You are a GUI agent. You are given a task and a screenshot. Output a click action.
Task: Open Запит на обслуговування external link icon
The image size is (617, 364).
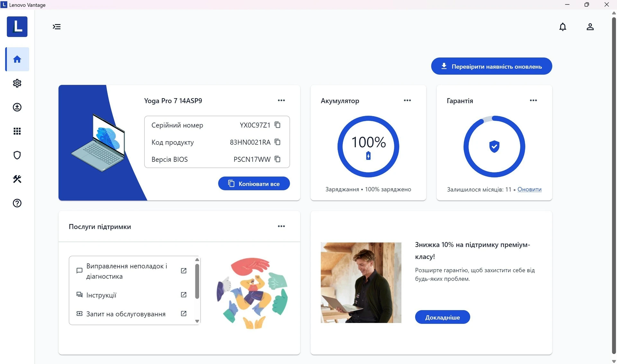(x=183, y=314)
